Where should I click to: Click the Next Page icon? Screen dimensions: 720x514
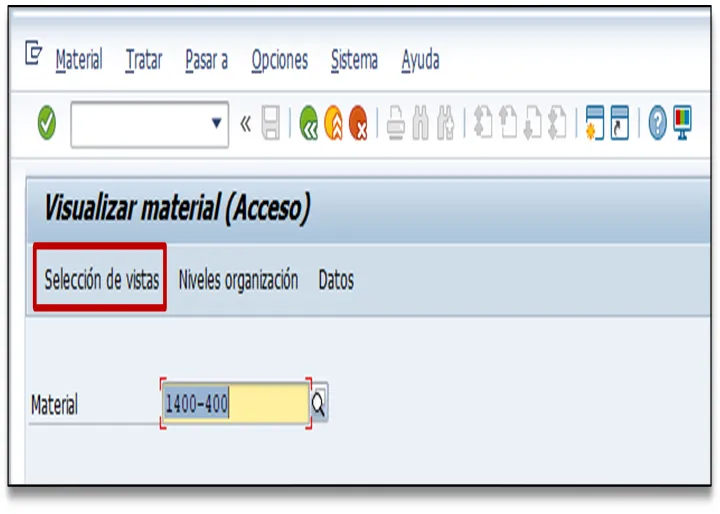[x=533, y=123]
